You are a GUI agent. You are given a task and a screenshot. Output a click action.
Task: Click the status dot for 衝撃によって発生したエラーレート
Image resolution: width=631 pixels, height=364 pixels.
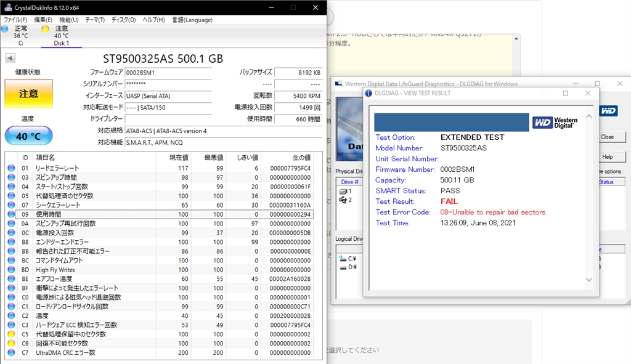[x=11, y=288]
